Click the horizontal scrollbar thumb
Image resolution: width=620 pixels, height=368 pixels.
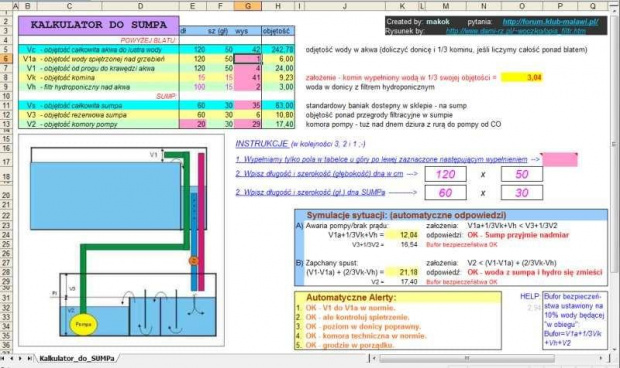[467, 359]
